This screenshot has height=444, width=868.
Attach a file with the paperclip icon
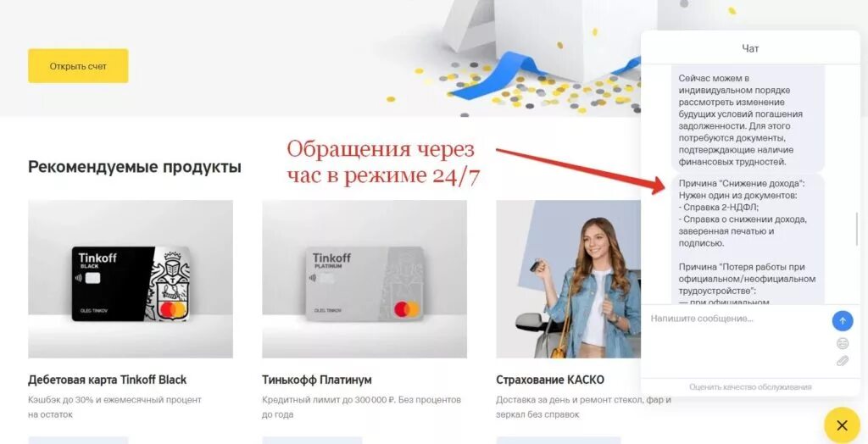point(842,362)
